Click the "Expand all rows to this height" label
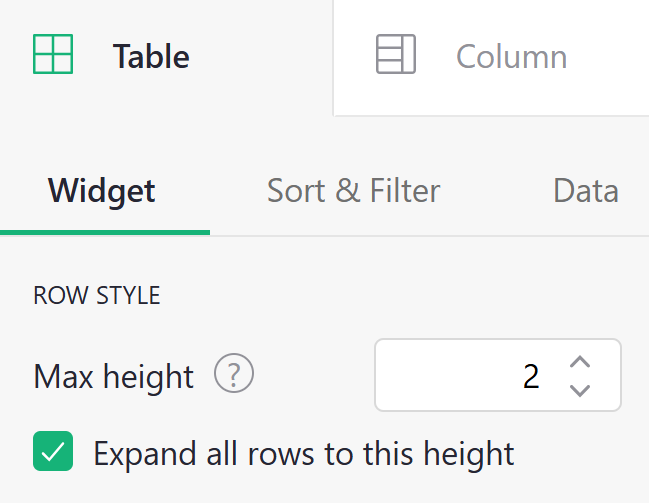The width and height of the screenshot is (649, 503). [303, 453]
